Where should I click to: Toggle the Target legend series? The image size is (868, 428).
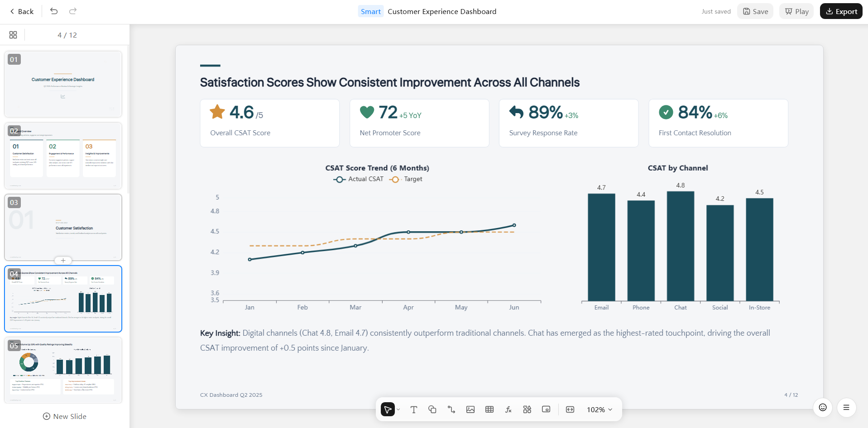(406, 179)
